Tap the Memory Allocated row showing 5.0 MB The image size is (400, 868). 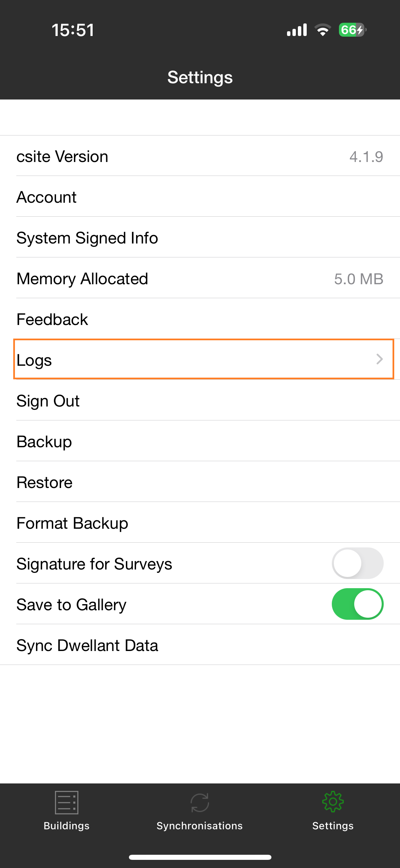[x=200, y=278]
